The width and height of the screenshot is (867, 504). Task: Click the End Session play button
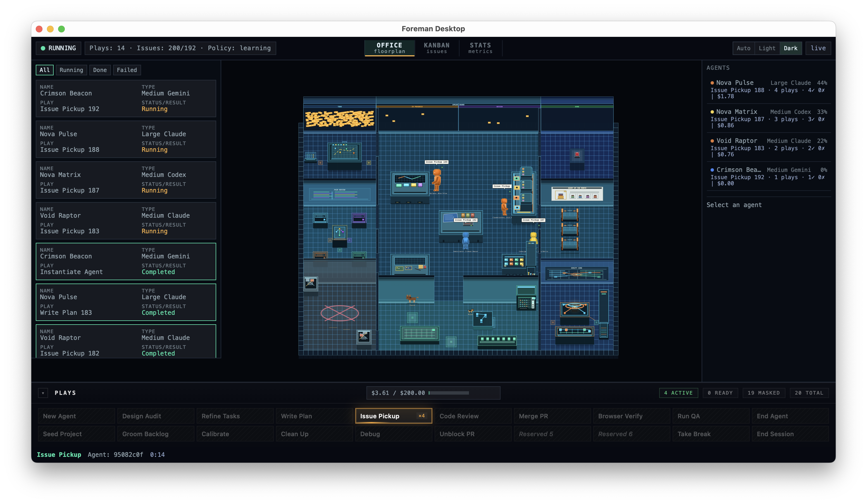pyautogui.click(x=790, y=434)
